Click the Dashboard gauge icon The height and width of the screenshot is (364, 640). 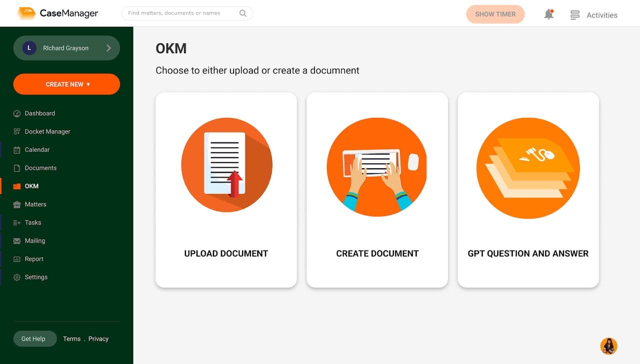[x=17, y=113]
